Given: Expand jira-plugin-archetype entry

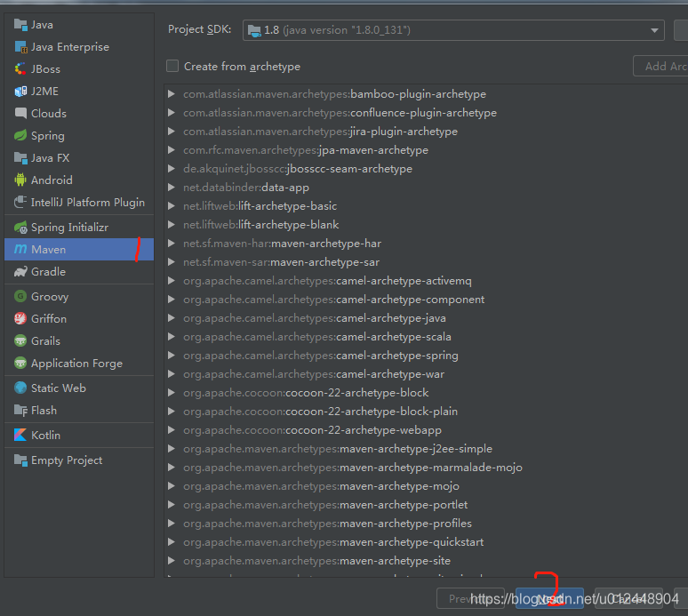Looking at the screenshot, I should (172, 132).
